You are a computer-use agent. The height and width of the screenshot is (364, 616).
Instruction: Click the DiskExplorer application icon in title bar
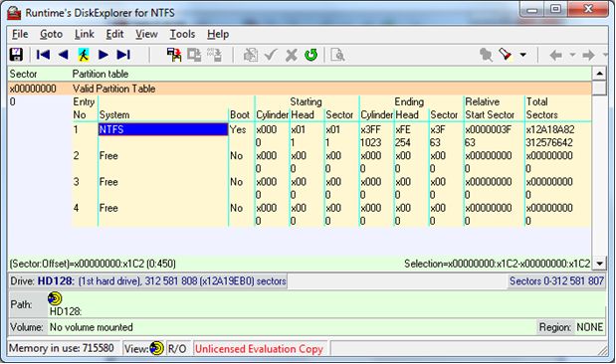click(14, 13)
